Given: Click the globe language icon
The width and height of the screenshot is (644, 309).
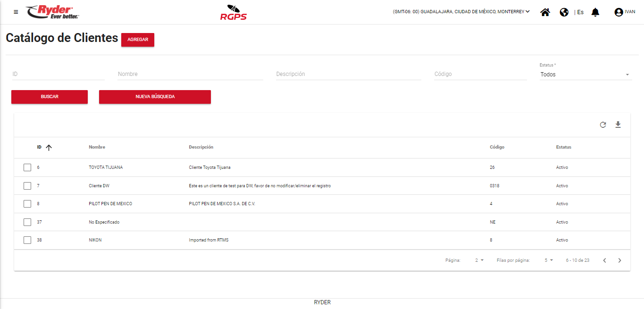Looking at the screenshot, I should point(564,12).
